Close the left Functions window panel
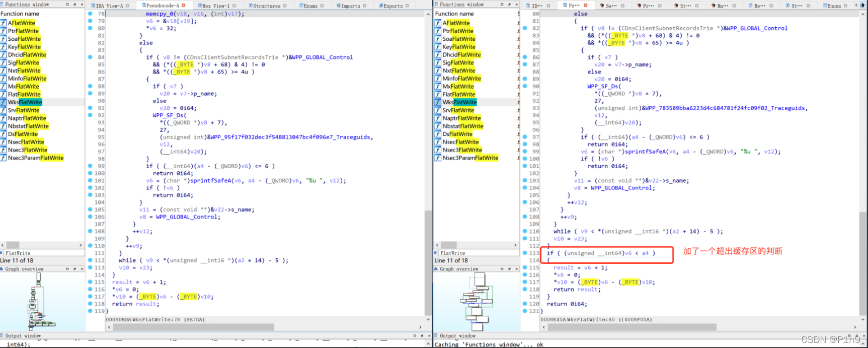Screen dimensions: 868x348 (x=82, y=4)
